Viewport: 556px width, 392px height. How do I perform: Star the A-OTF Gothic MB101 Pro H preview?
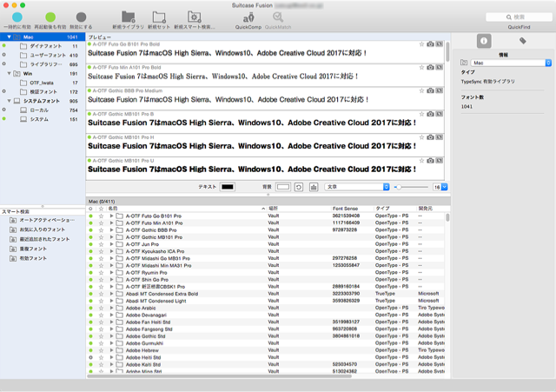(x=421, y=137)
